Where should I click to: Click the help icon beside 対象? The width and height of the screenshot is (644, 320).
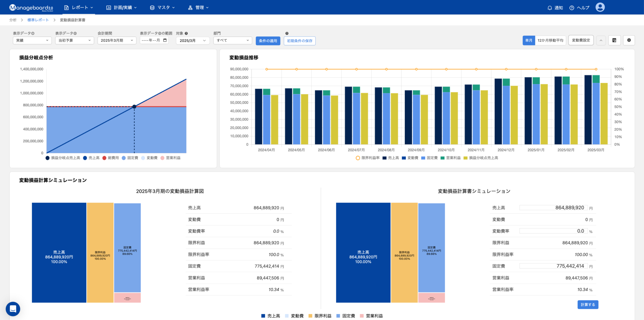pos(186,33)
